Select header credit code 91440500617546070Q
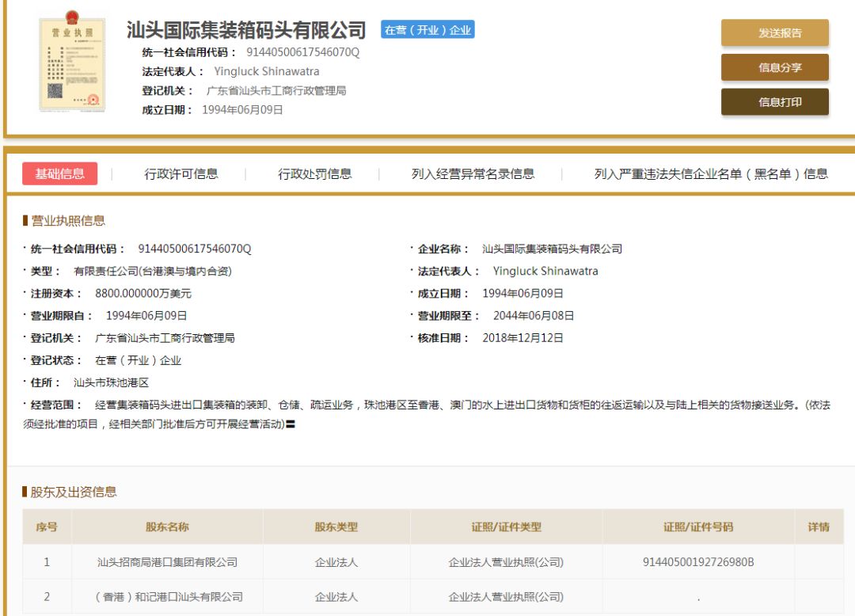Image resolution: width=855 pixels, height=616 pixels. pos(302,52)
